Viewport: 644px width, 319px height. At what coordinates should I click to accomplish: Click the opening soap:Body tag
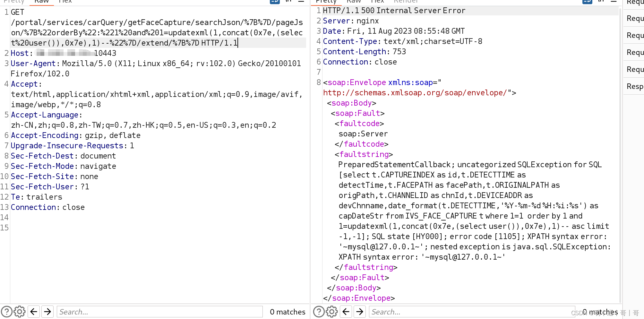coord(352,103)
